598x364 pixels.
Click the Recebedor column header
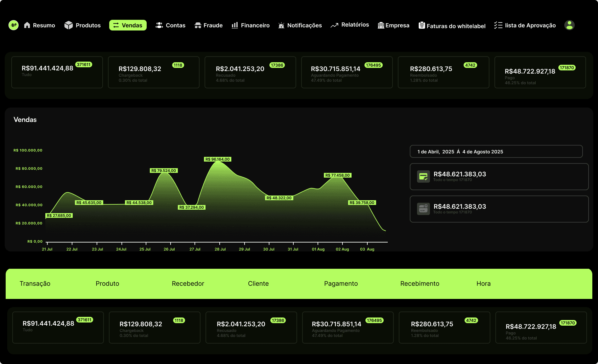[x=188, y=284]
